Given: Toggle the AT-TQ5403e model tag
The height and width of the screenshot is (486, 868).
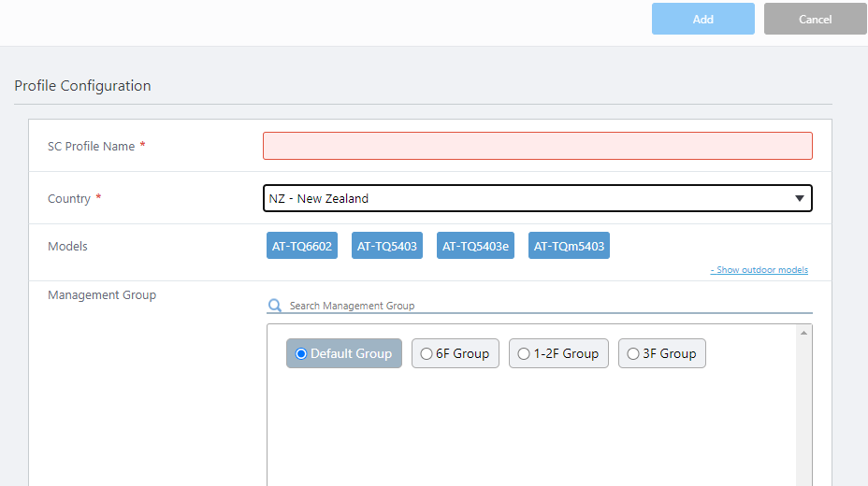Looking at the screenshot, I should pos(475,247).
